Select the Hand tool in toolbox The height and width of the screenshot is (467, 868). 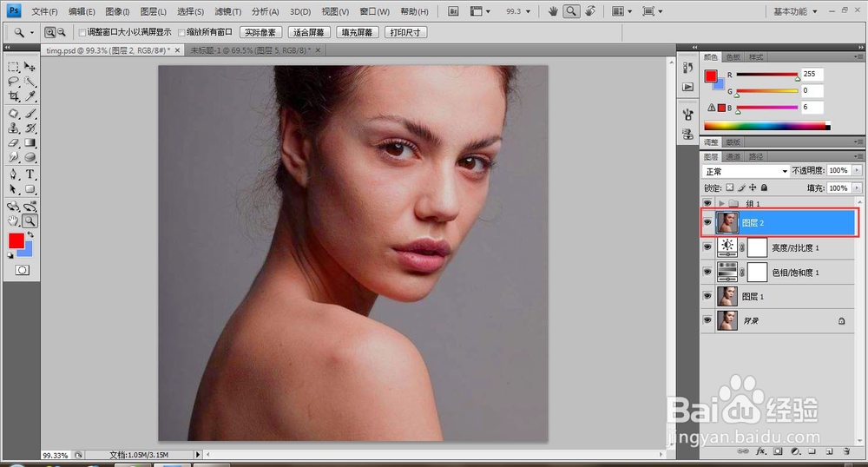click(14, 221)
